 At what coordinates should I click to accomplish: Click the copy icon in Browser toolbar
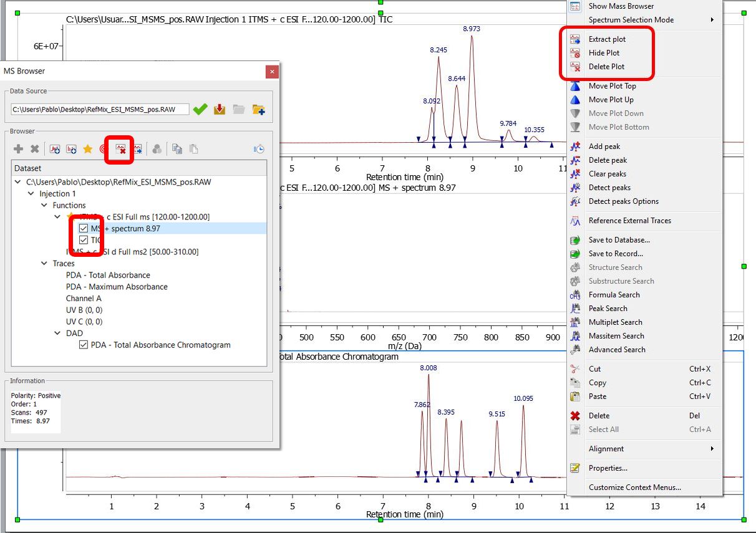177,149
